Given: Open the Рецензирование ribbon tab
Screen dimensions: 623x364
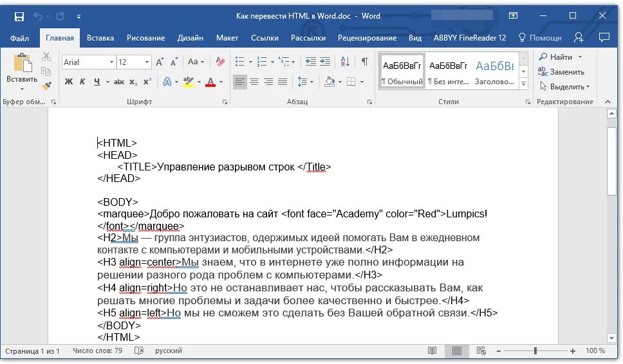Looking at the screenshot, I should click(x=367, y=38).
